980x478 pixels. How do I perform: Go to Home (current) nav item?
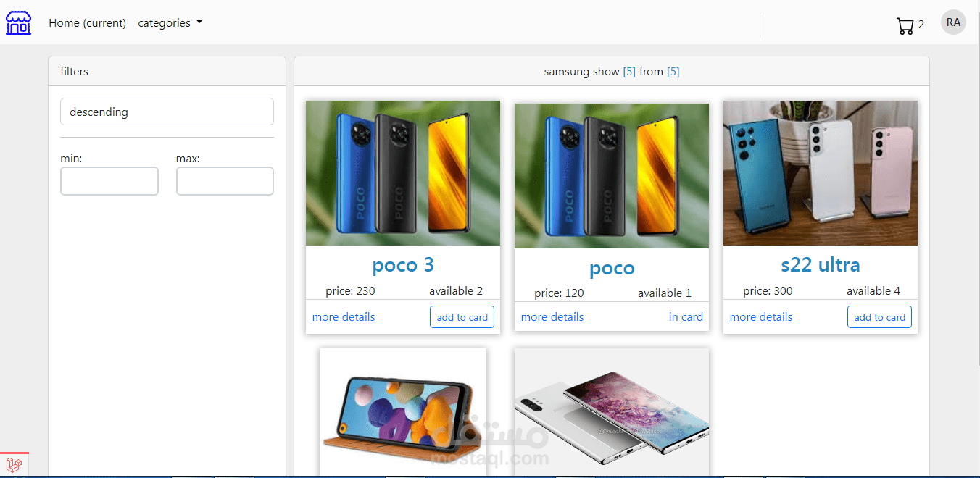pyautogui.click(x=87, y=23)
